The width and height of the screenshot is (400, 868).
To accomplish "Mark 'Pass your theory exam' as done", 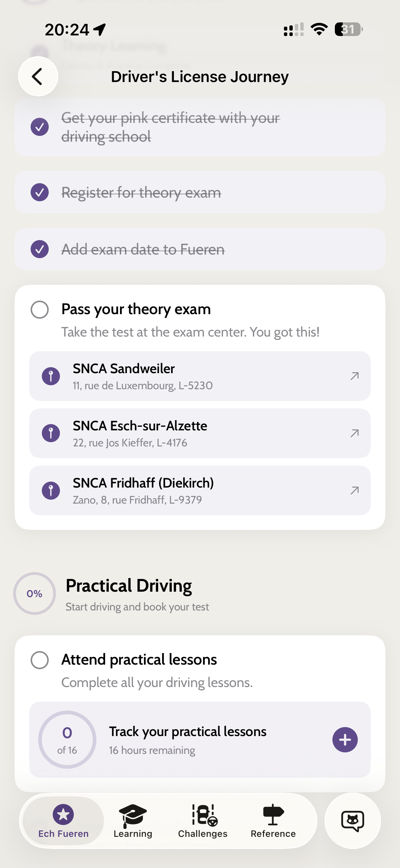I will 40,309.
